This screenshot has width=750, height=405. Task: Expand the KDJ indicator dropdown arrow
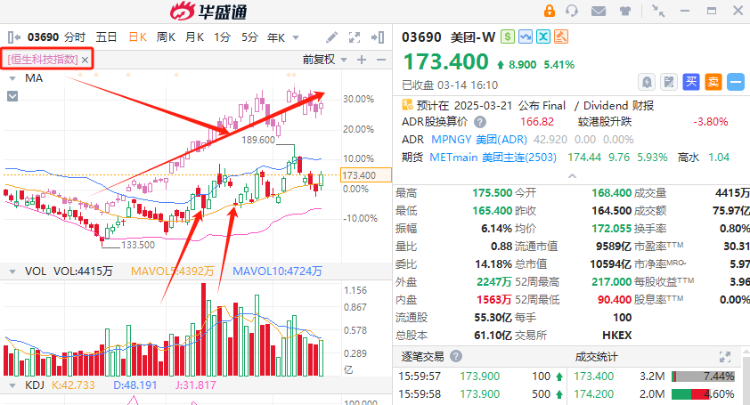(12, 385)
